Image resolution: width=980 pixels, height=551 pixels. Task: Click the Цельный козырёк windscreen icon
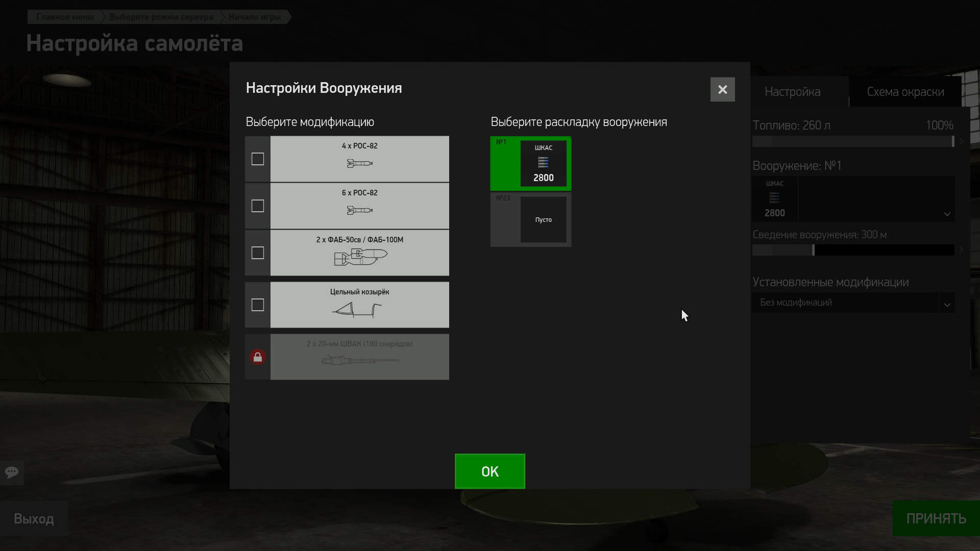point(357,310)
